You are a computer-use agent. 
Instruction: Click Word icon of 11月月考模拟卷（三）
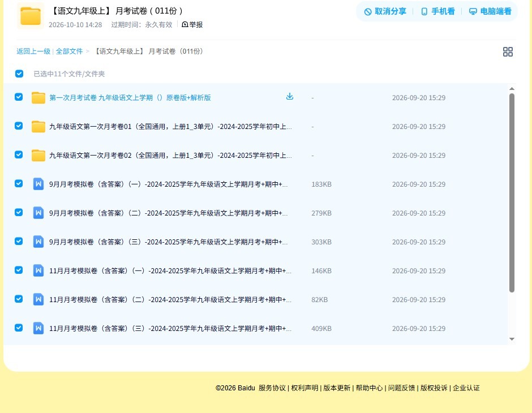(38, 328)
